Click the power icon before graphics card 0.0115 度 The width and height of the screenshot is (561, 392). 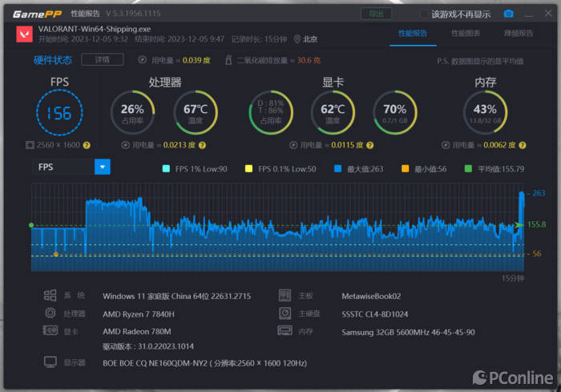click(x=293, y=145)
